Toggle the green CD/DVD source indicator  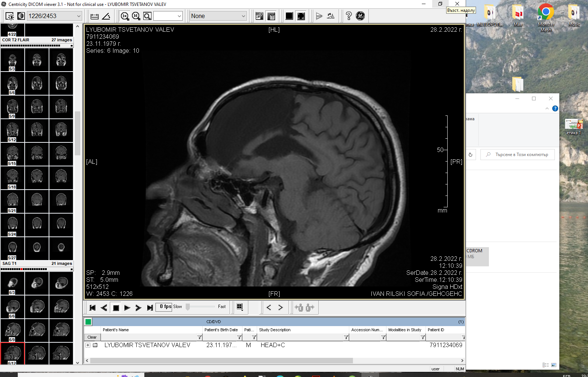(x=88, y=322)
